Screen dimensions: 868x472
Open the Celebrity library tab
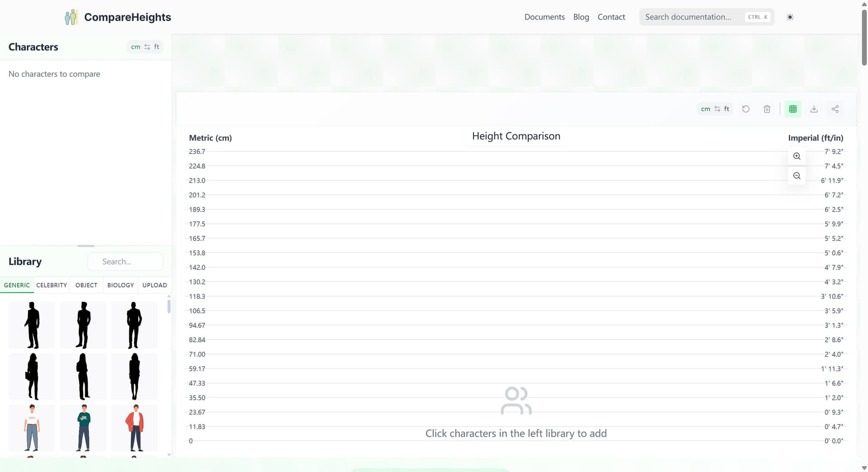point(52,285)
